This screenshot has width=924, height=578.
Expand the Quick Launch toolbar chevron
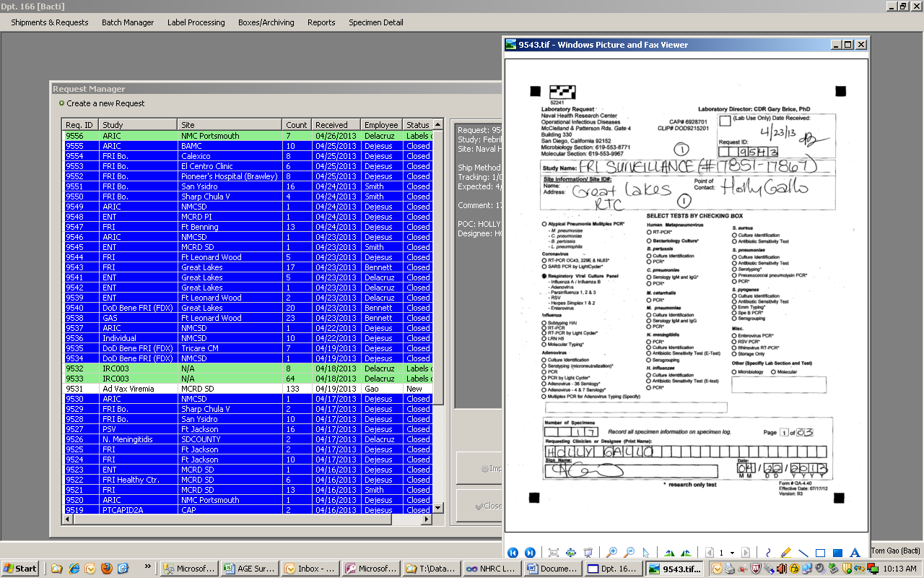click(147, 568)
